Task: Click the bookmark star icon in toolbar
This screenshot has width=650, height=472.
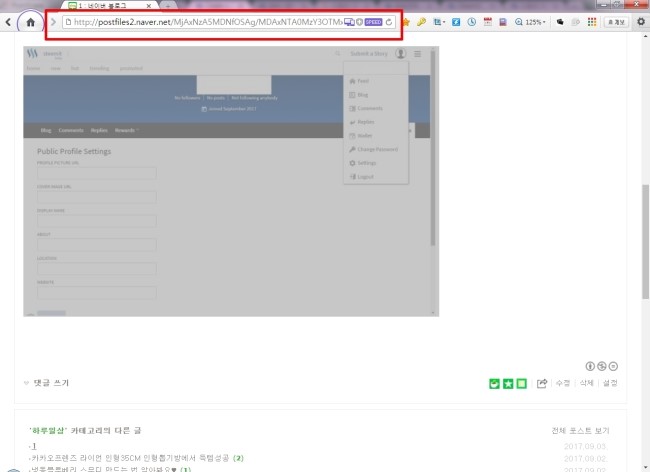Action: pyautogui.click(x=406, y=21)
